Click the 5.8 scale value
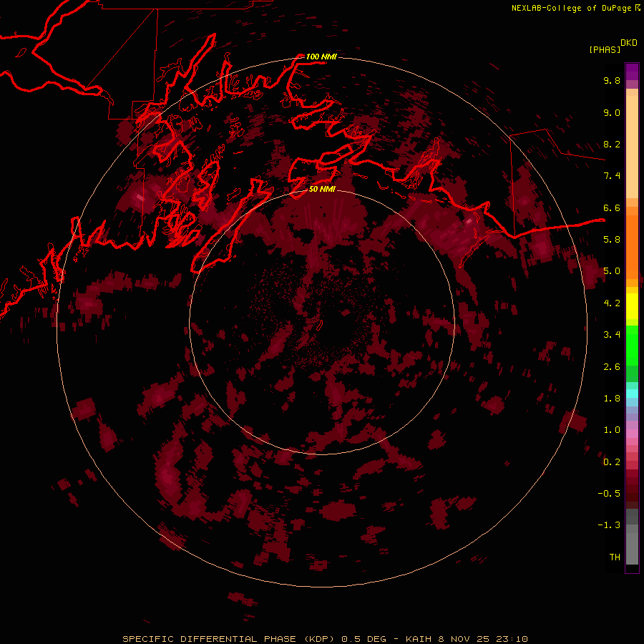Image resolution: width=644 pixels, height=644 pixels. [612, 240]
